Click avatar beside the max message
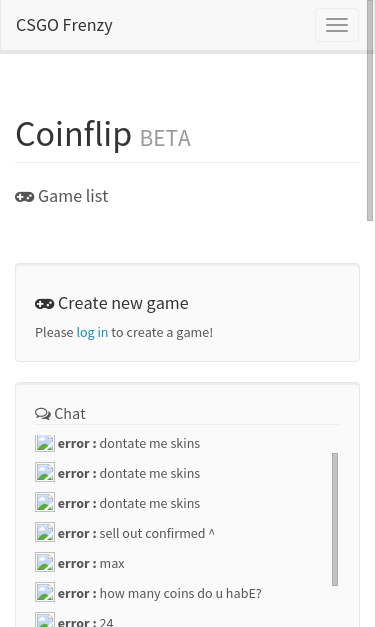Image resolution: width=375 pixels, height=627 pixels. click(45, 562)
